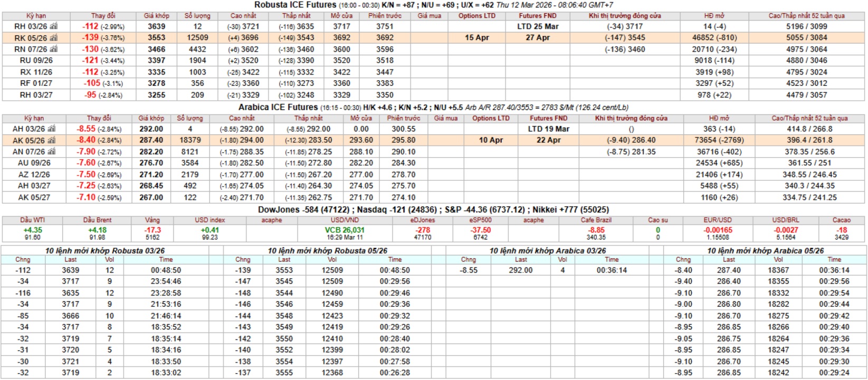Select the RU 09/26 Robusta contract
The image size is (868, 380).
click(33, 61)
